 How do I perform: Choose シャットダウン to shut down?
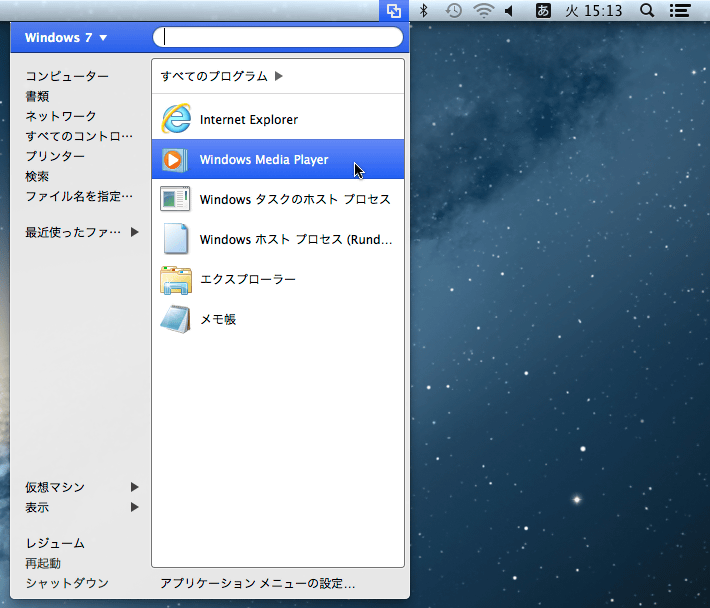tap(67, 583)
